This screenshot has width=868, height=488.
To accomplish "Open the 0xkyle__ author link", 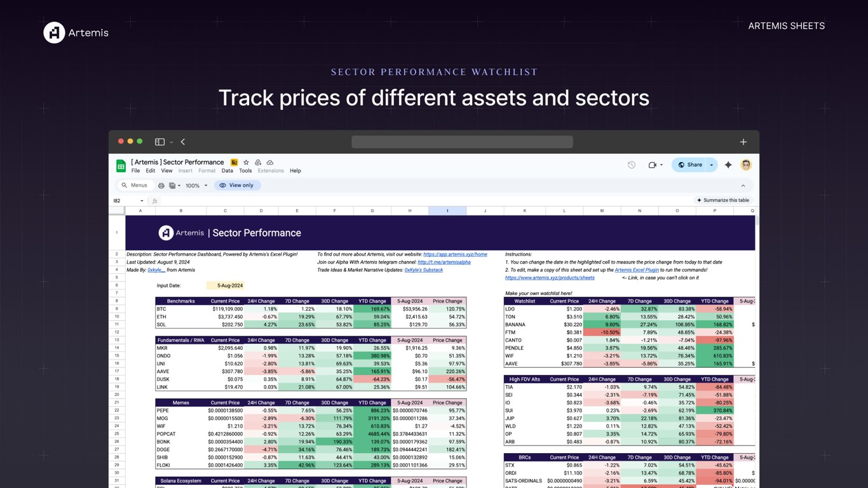I will point(156,270).
